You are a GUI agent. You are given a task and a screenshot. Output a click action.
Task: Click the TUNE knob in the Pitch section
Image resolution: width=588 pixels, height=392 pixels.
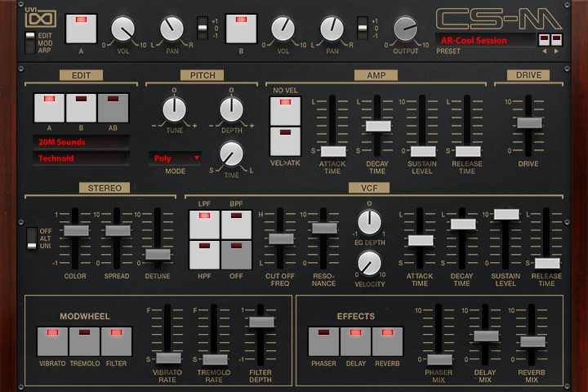(174, 109)
